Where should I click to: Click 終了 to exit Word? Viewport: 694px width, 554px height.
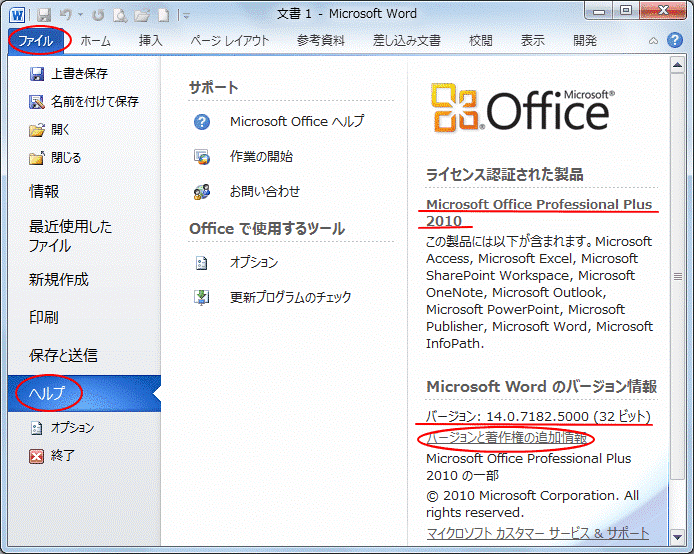63,456
